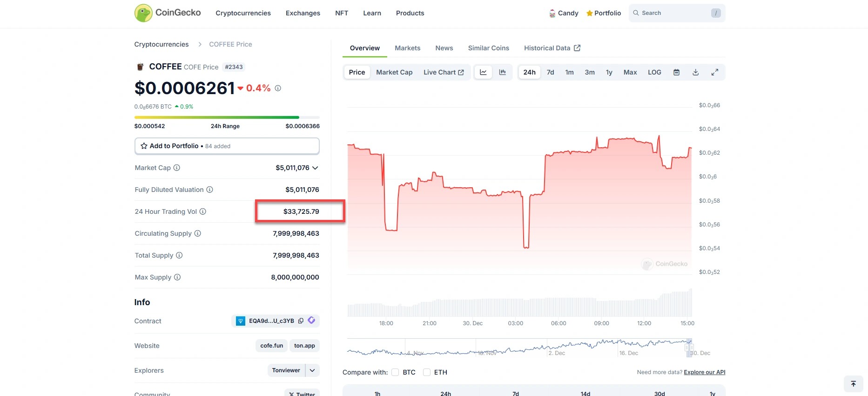Viewport: 868px width, 396px height.
Task: Click the Market Cap info icon
Action: click(177, 168)
